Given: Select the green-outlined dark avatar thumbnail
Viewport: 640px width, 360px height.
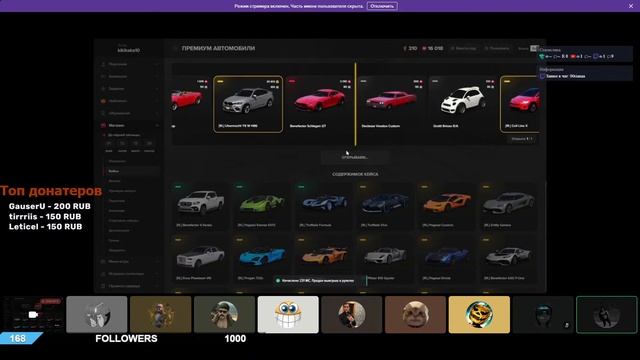Looking at the screenshot, I should [x=607, y=314].
